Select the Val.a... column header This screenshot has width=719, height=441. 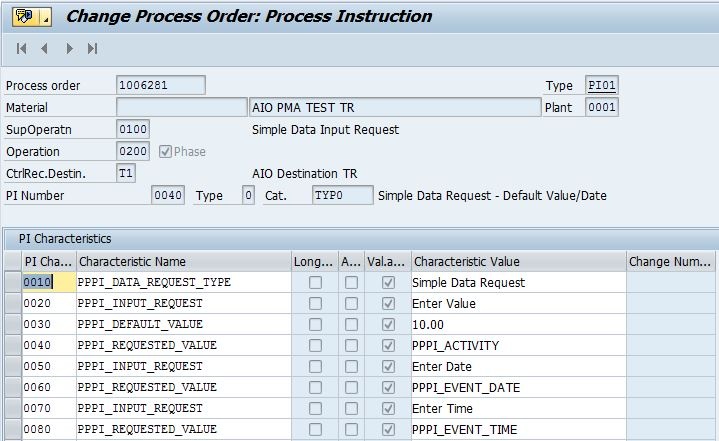[x=387, y=261]
